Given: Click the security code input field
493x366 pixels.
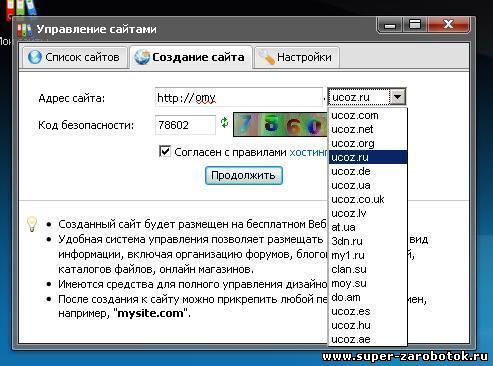Looking at the screenshot, I should click(185, 125).
